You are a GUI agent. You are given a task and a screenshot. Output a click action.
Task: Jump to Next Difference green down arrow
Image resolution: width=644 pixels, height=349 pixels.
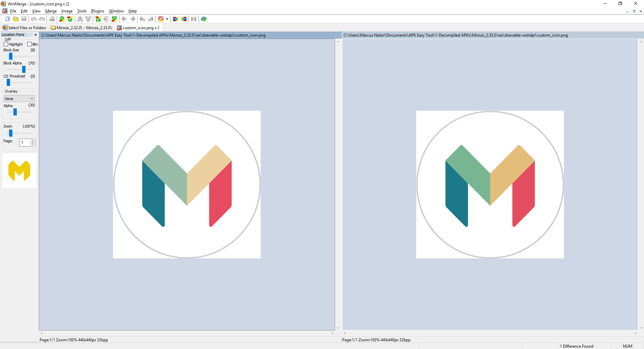tap(62, 19)
